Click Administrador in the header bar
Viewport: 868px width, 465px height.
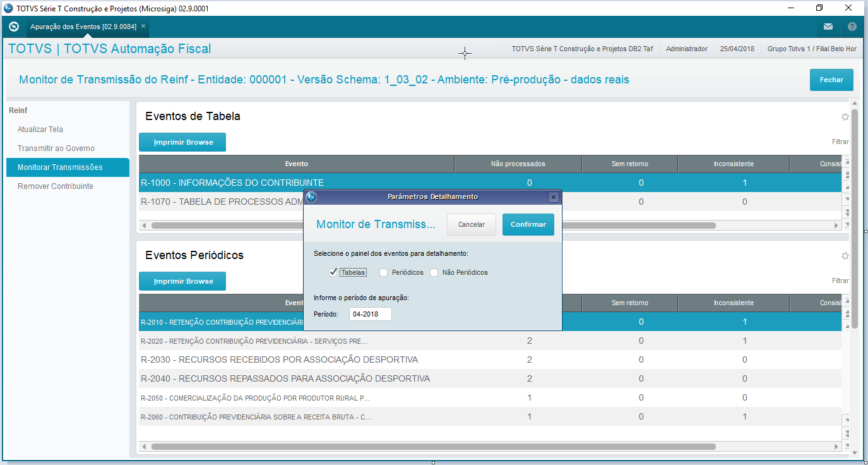(x=687, y=49)
